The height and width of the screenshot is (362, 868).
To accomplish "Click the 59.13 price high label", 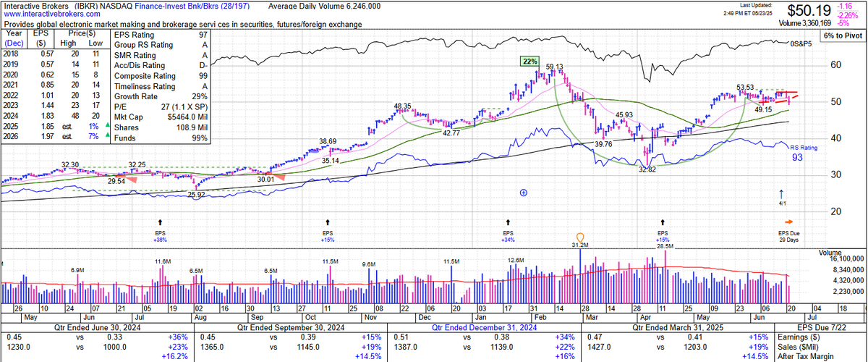I will [x=555, y=67].
